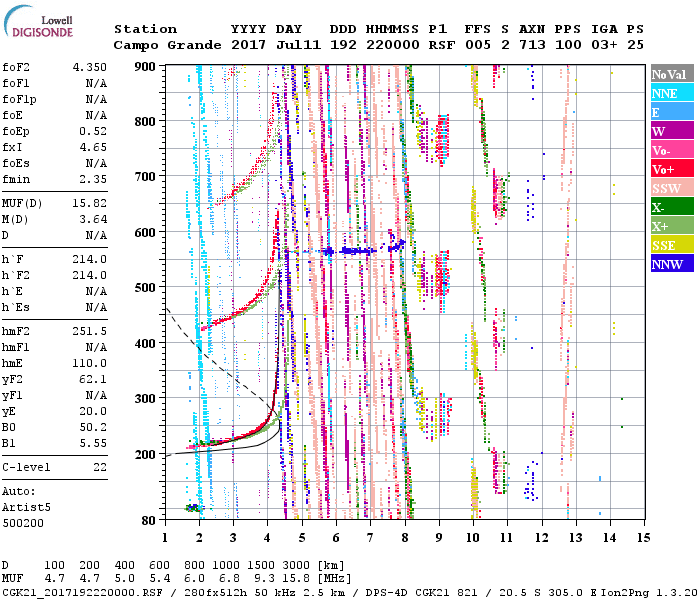Click the 15 MHz frequency axis label
The height and width of the screenshot is (600, 700).
(642, 537)
